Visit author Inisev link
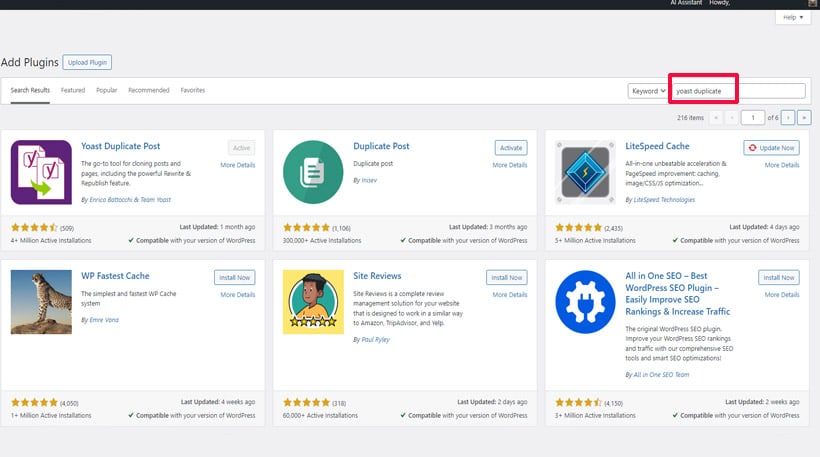Image resolution: width=820 pixels, height=457 pixels. [369, 180]
